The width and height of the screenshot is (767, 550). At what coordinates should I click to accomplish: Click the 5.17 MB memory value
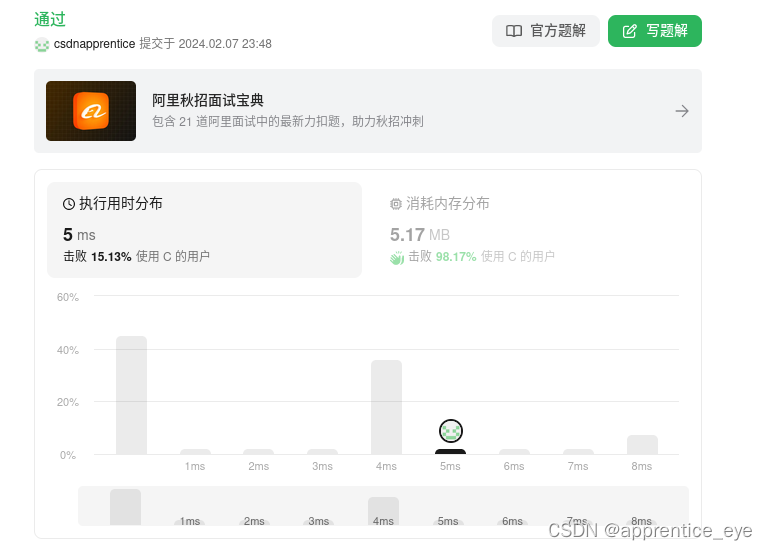[420, 235]
